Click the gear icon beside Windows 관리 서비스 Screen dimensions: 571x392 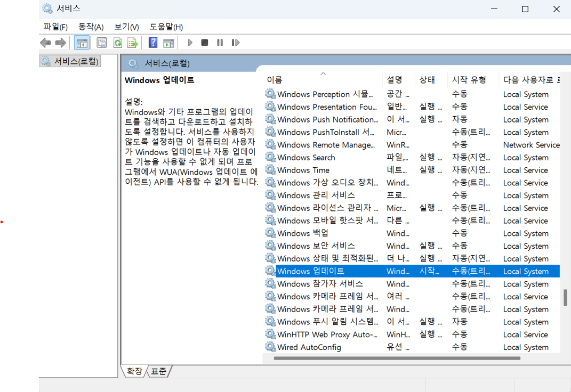tap(270, 195)
